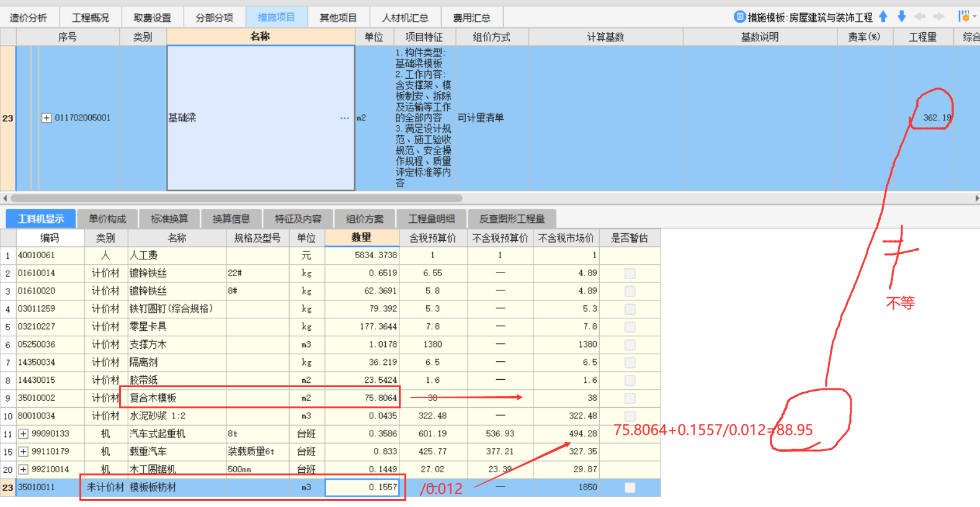
Task: Move the row up with the blue up arrow
Action: pos(883,17)
